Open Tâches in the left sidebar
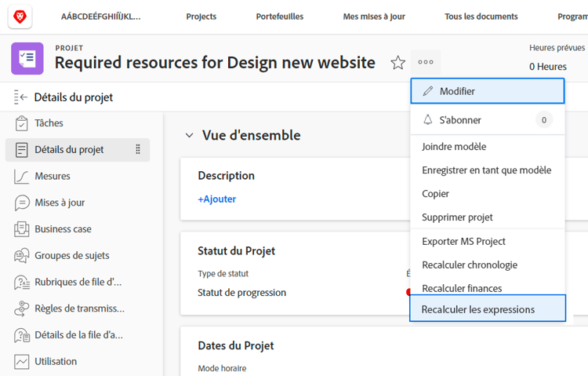 pos(78,123)
